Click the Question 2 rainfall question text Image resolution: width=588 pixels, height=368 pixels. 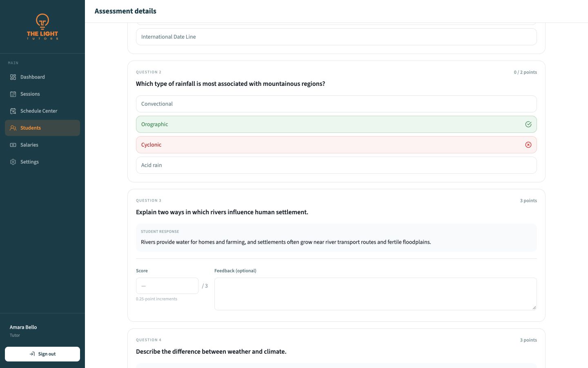pos(231,84)
